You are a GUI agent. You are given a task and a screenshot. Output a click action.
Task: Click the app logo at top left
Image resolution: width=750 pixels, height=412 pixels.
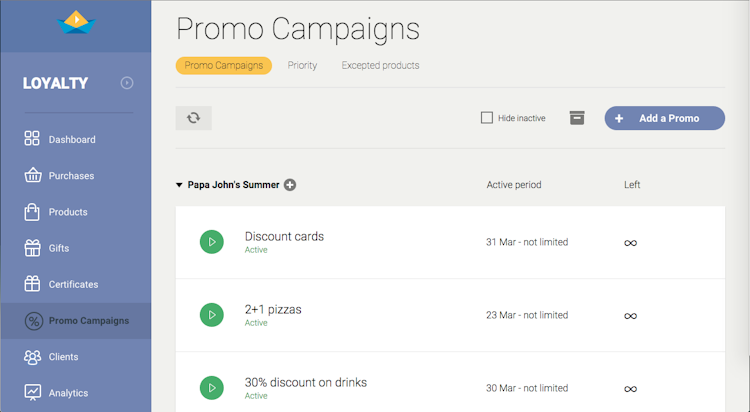point(76,21)
